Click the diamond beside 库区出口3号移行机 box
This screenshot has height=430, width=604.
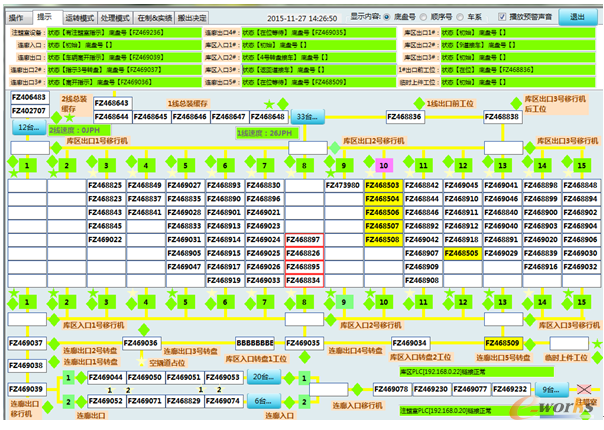(x=530, y=147)
